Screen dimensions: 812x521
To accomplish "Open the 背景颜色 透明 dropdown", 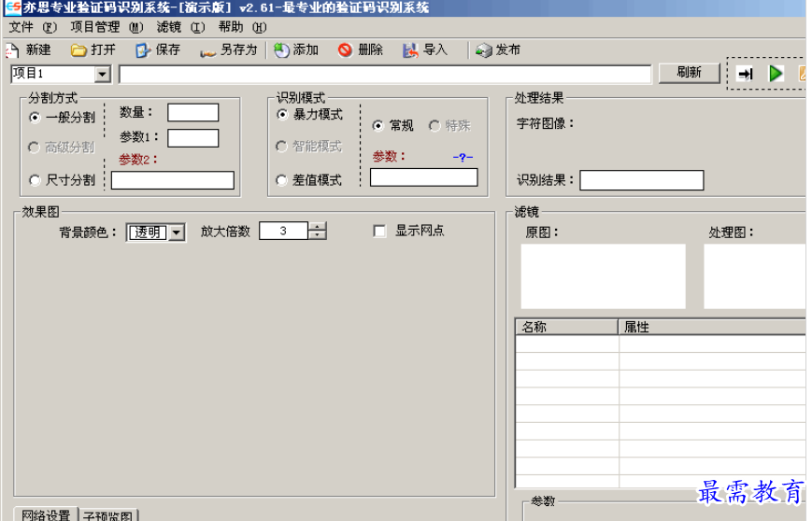I will click(x=177, y=232).
